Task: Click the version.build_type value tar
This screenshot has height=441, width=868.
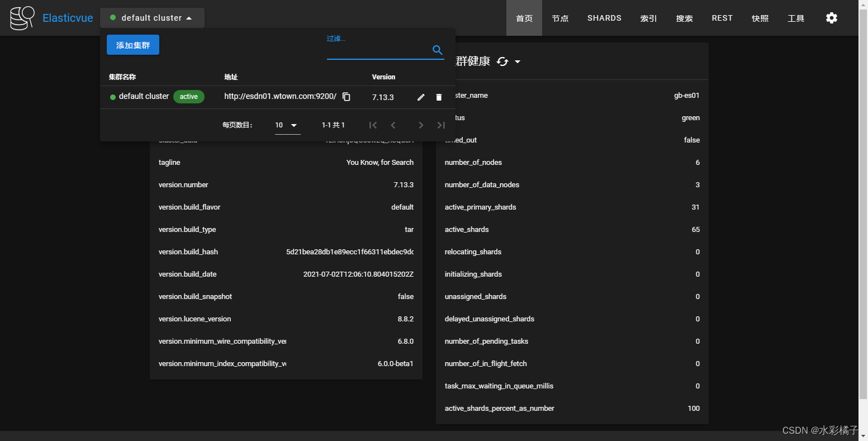Action: pyautogui.click(x=409, y=229)
